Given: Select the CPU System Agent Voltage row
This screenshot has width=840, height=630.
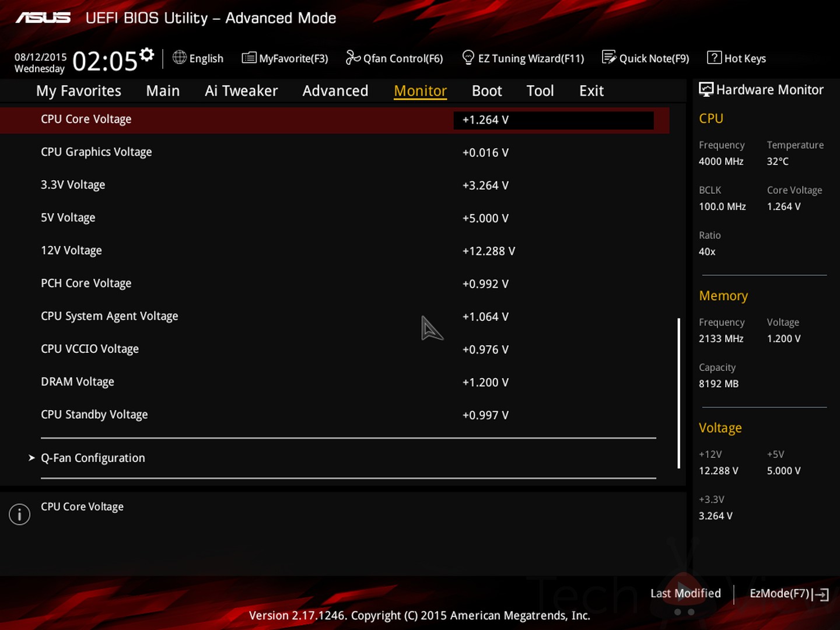Looking at the screenshot, I should tap(335, 316).
